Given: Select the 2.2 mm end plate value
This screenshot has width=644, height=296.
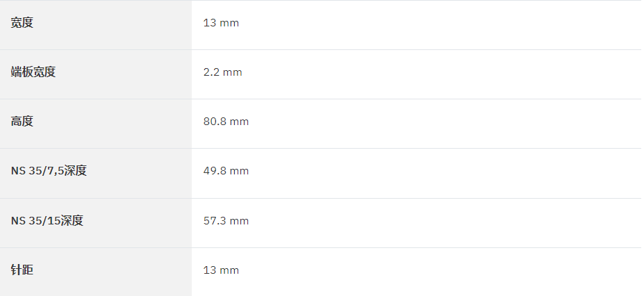Looking at the screenshot, I should (222, 72).
